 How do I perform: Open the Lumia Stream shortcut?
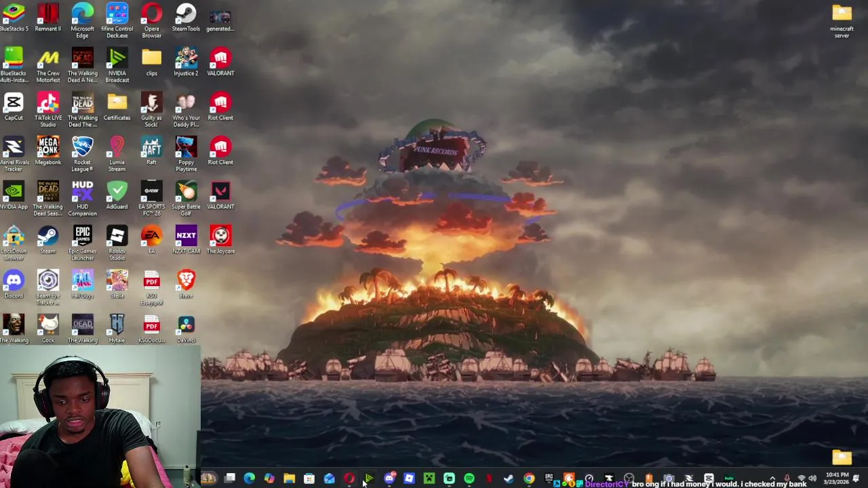tap(117, 154)
